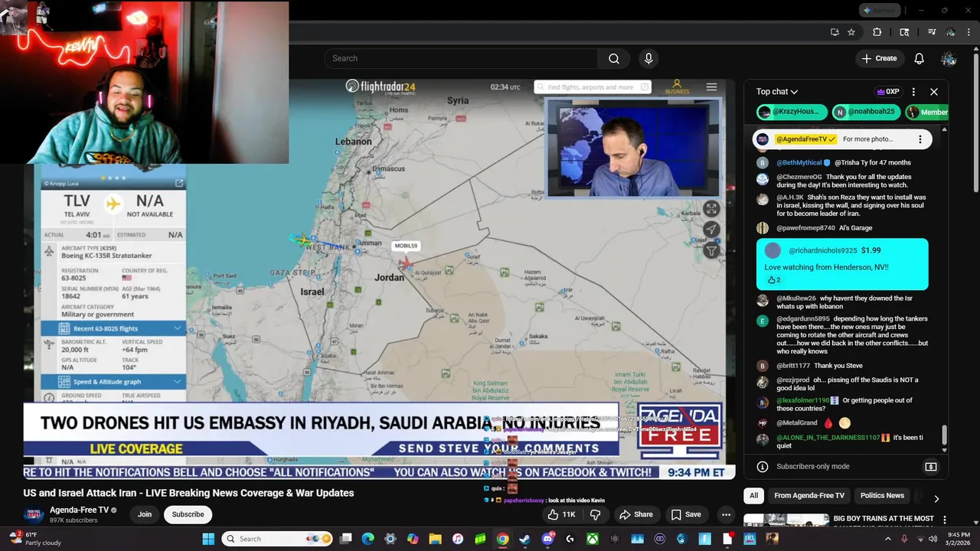
Task: Bookmark this page with the star
Action: 851,32
